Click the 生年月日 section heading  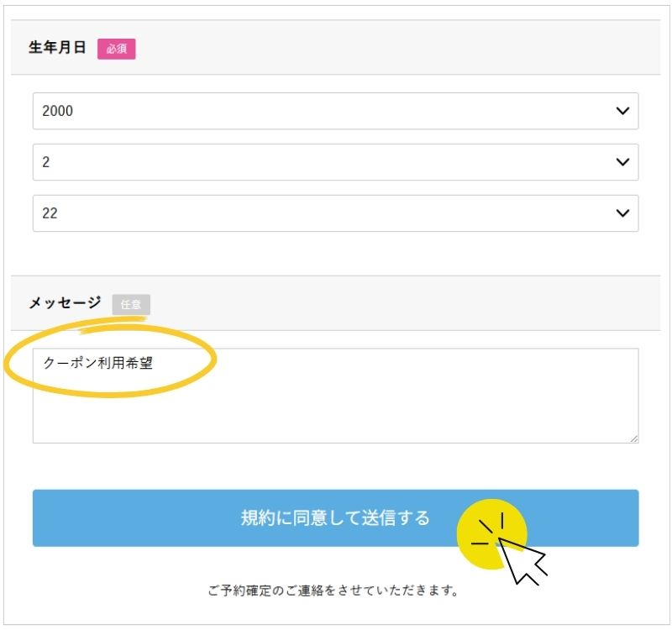pyautogui.click(x=57, y=48)
